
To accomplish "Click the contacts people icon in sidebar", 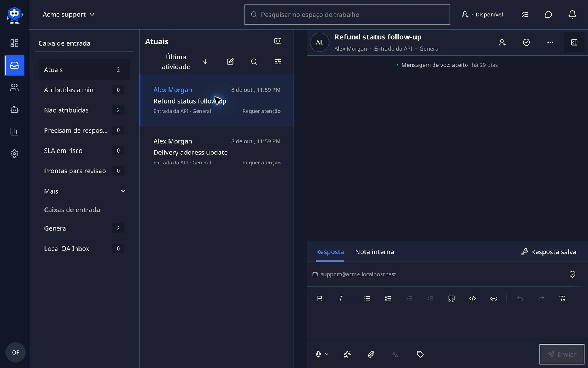I will tap(15, 87).
